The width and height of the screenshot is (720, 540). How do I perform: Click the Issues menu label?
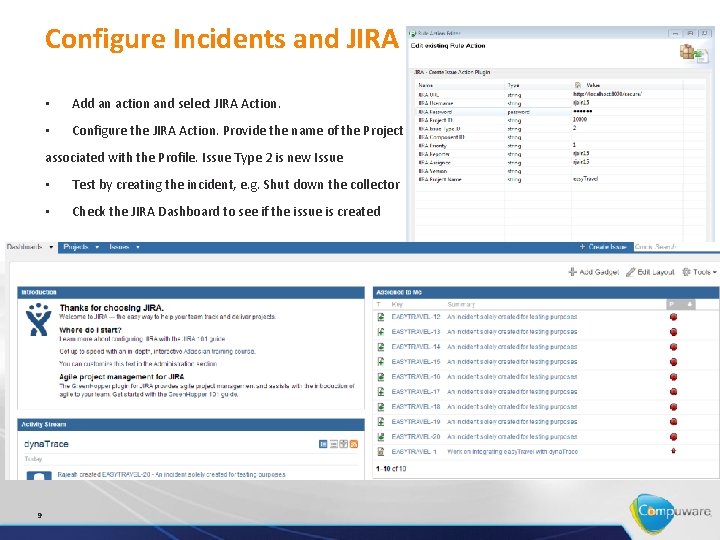coord(119,247)
